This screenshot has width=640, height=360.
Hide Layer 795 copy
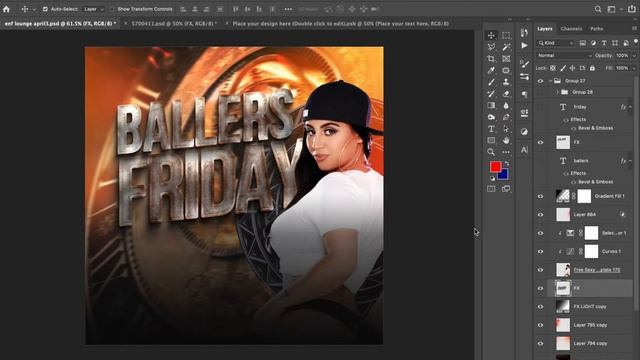(540, 325)
